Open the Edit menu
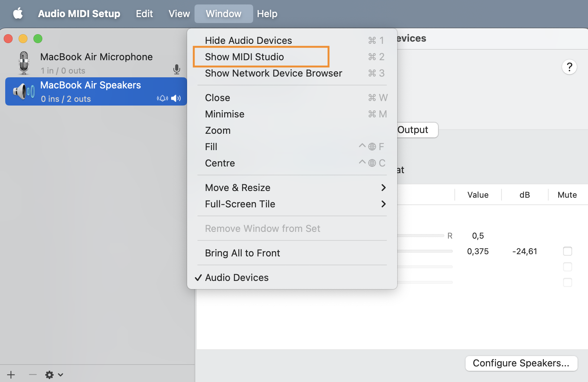This screenshot has height=382, width=588. pos(144,14)
